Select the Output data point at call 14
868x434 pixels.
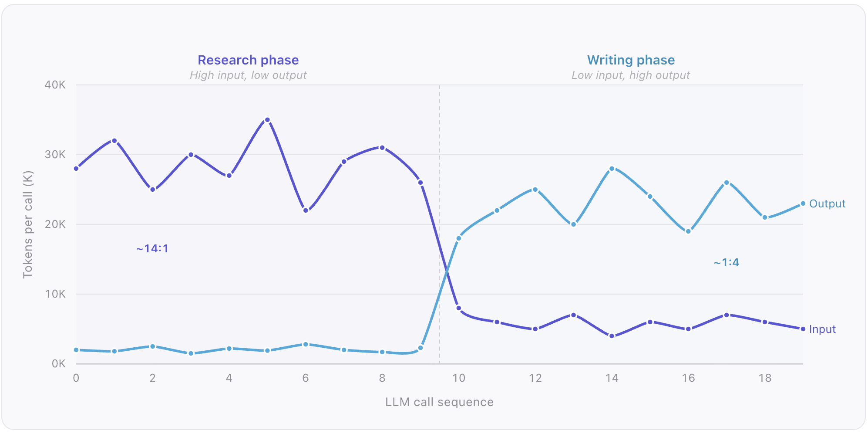tap(612, 169)
